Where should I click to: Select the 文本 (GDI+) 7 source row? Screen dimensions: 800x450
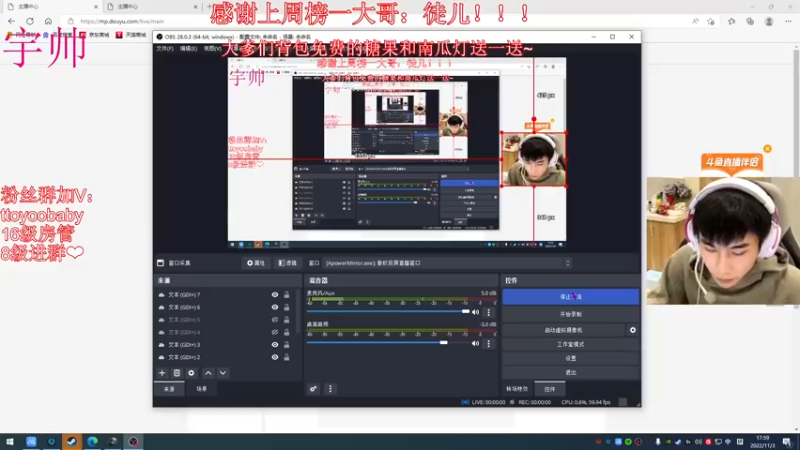[228, 295]
